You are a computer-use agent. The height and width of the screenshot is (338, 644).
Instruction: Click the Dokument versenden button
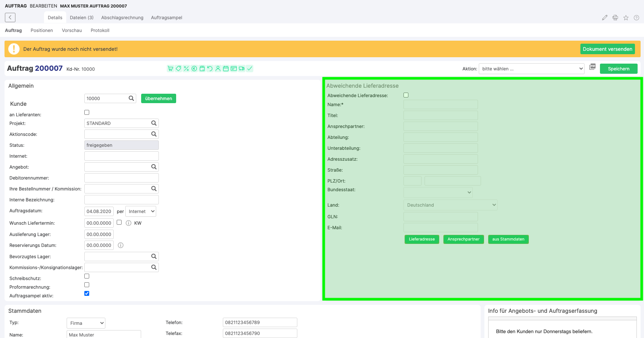(x=607, y=49)
